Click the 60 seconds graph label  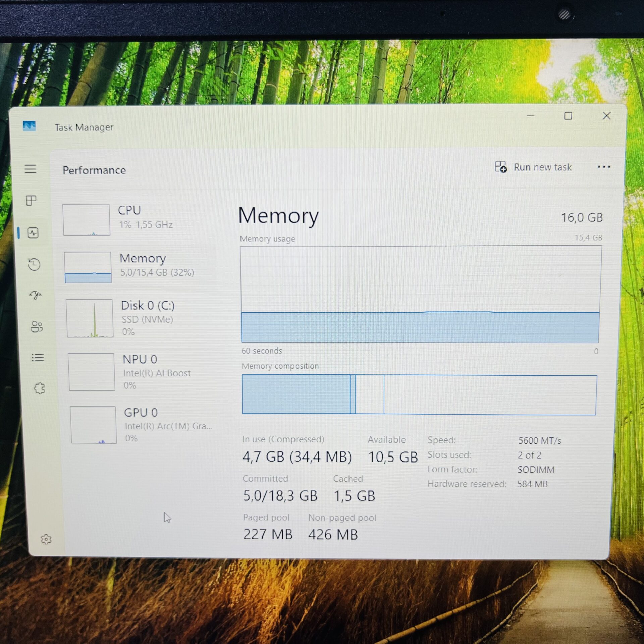pyautogui.click(x=262, y=351)
